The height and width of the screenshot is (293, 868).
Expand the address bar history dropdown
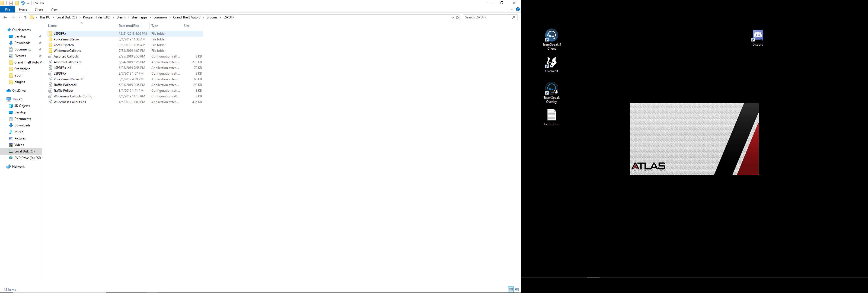(452, 18)
